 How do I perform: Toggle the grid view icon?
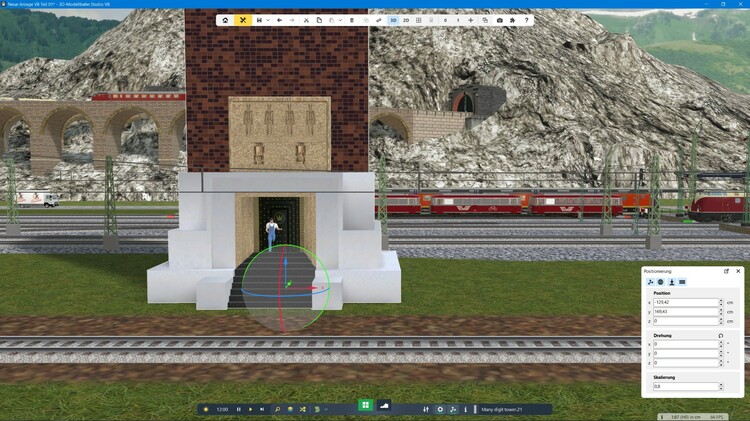coord(419,20)
